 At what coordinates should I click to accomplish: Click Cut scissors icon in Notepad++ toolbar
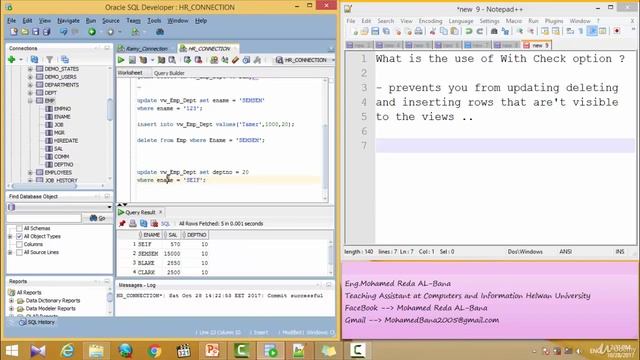[x=433, y=31]
